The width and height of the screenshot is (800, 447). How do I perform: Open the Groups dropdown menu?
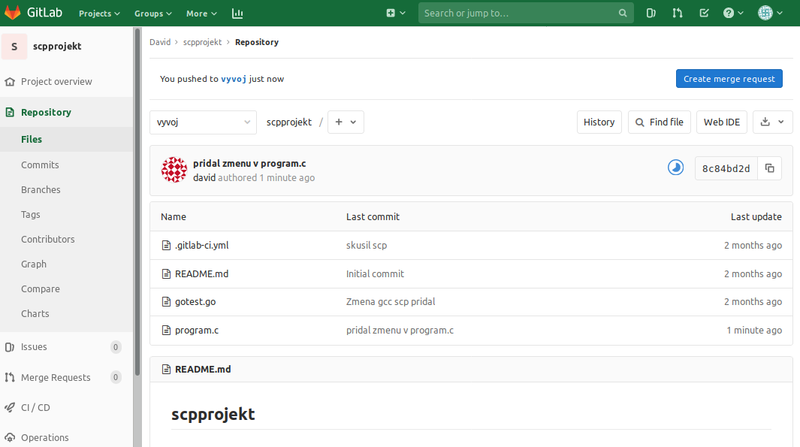153,14
